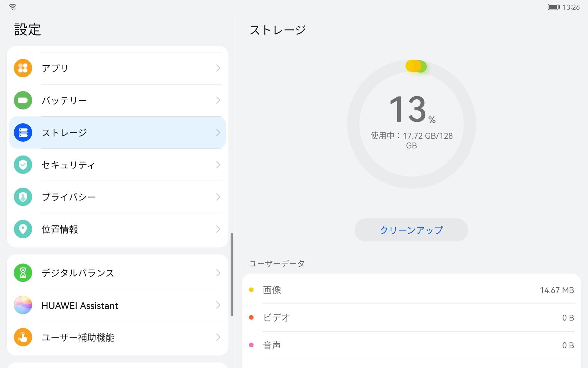The height and width of the screenshot is (368, 588).
Task: Tap the green バッテリー icon
Action: tap(23, 100)
